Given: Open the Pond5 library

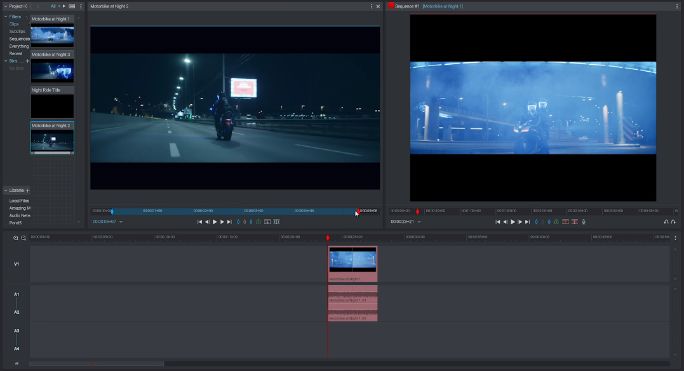Looking at the screenshot, I should 15,223.
